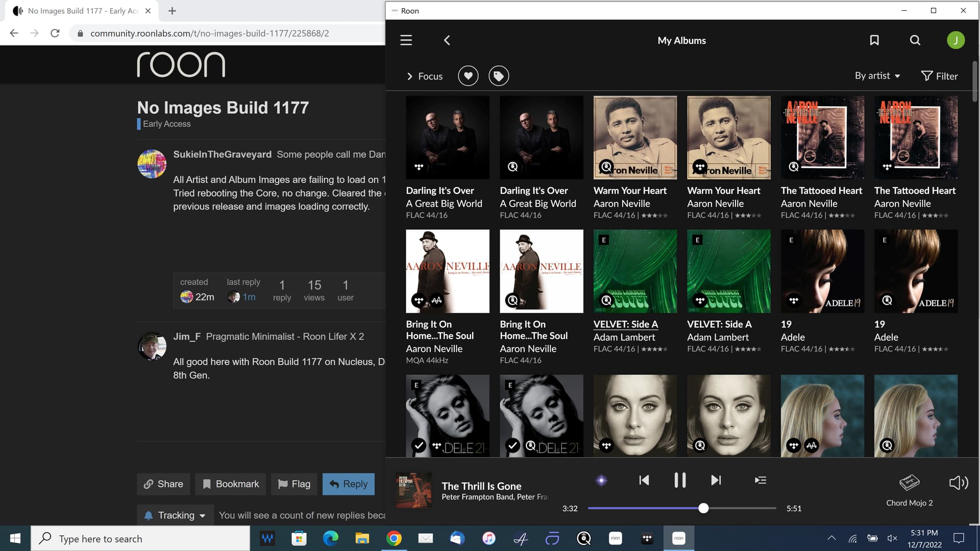
Task: Open Roon search magnifier
Action: coord(915,40)
